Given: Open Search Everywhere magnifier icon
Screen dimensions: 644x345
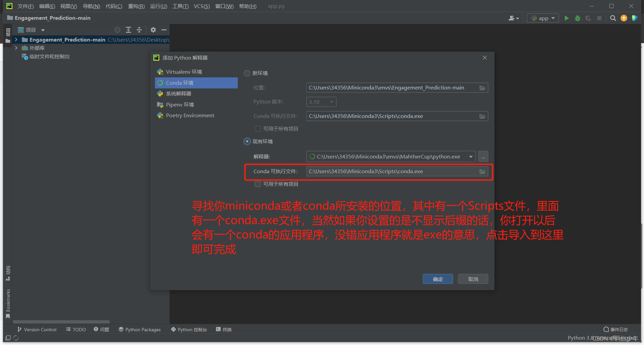Looking at the screenshot, I should 613,18.
